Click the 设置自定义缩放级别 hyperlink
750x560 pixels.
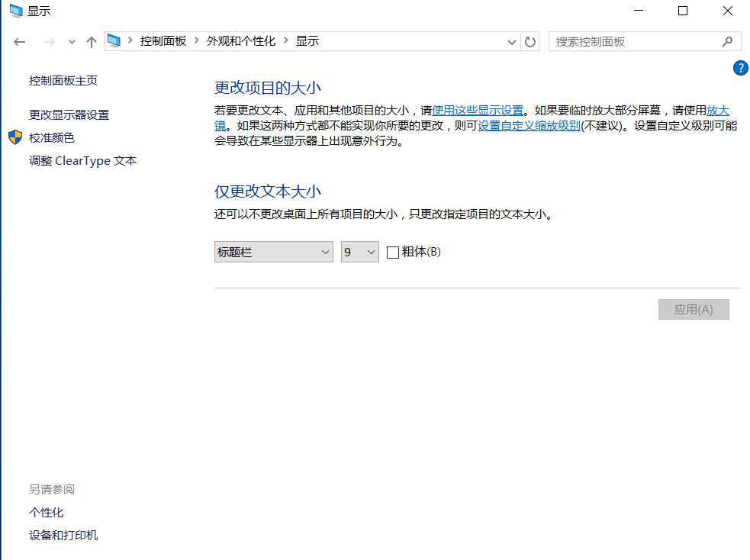529,126
